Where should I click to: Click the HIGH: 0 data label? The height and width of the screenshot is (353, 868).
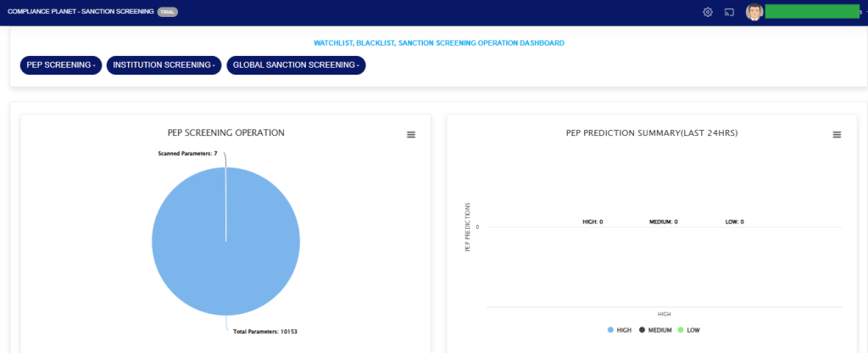tap(593, 221)
